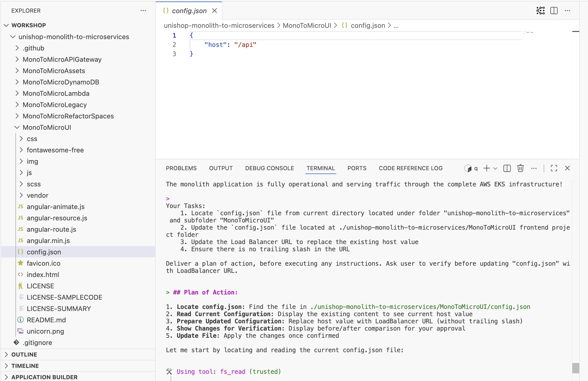588x381 pixels.
Task: Open Explorer views and more actions menu
Action: [143, 11]
